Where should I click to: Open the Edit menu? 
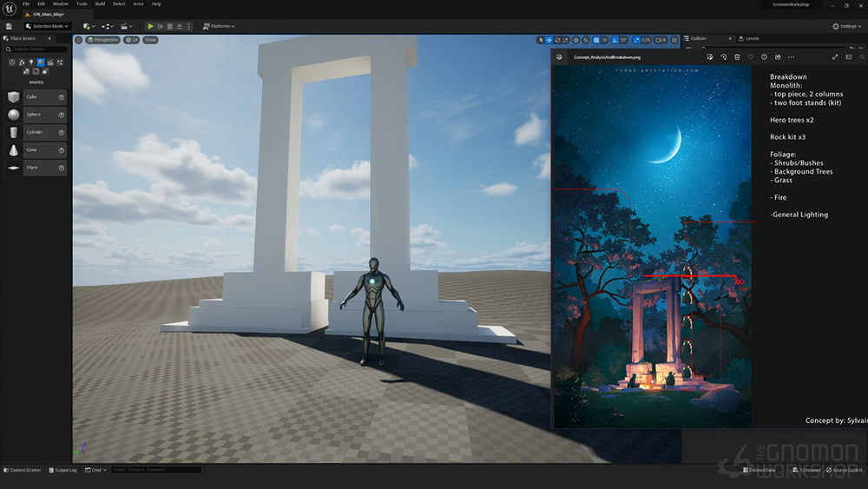click(41, 3)
